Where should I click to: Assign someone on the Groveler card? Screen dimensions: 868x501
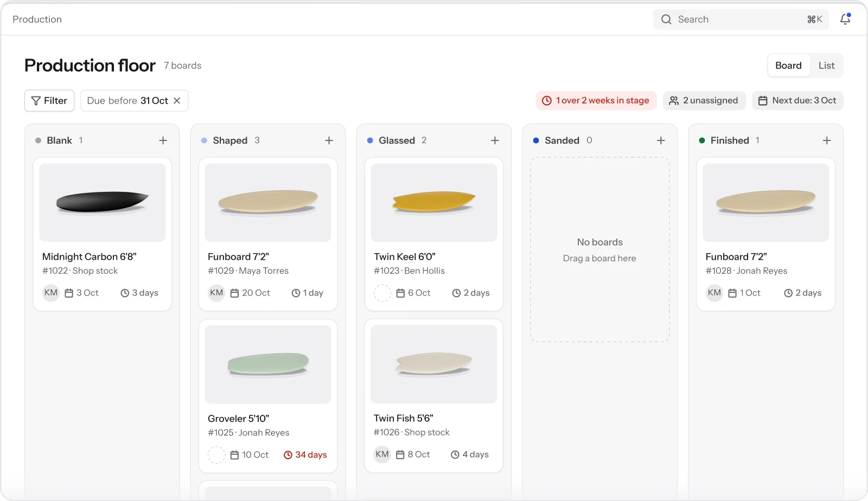pyautogui.click(x=216, y=455)
